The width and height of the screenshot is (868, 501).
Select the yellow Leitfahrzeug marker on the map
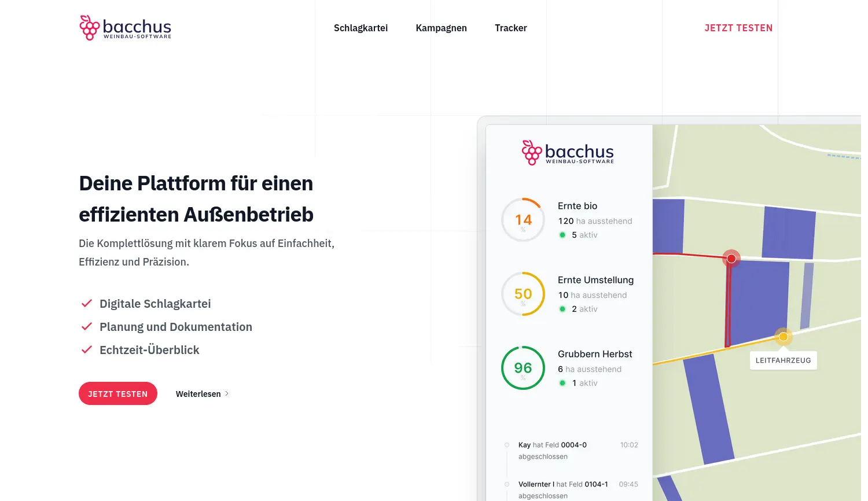point(784,336)
